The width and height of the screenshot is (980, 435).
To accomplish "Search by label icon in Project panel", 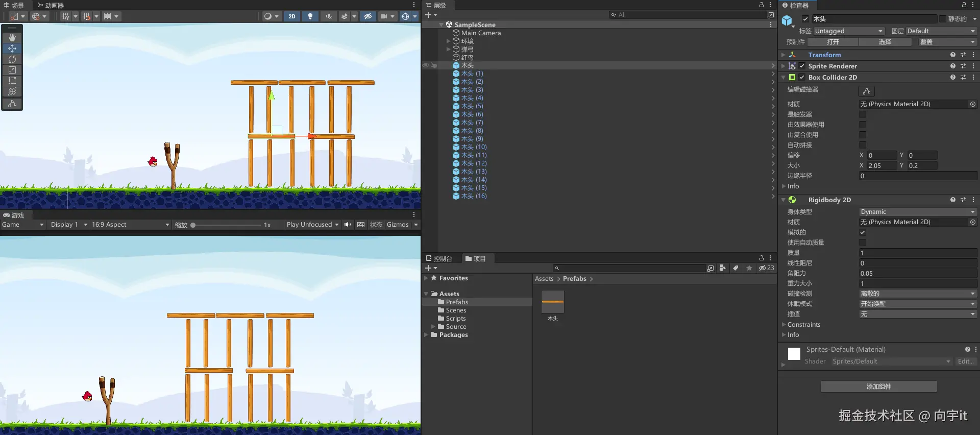I will 736,268.
